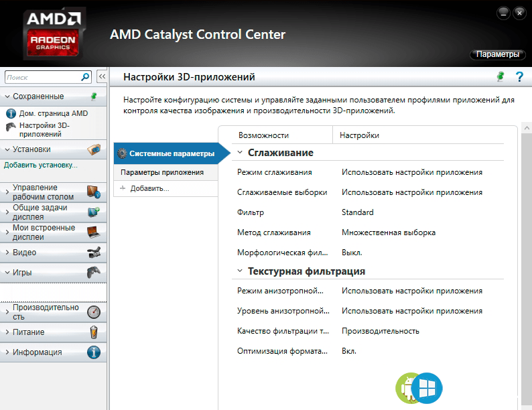Expand the Видео section
This screenshot has height=410, width=532.
[7, 253]
